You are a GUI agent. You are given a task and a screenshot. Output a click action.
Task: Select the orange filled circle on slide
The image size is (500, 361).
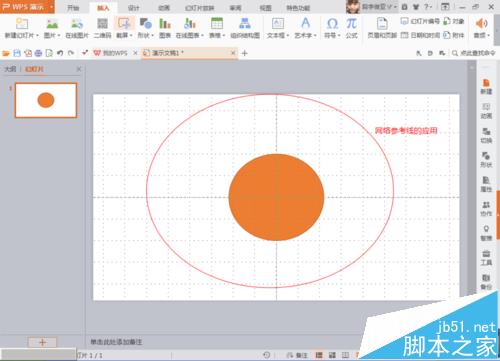coord(276,197)
